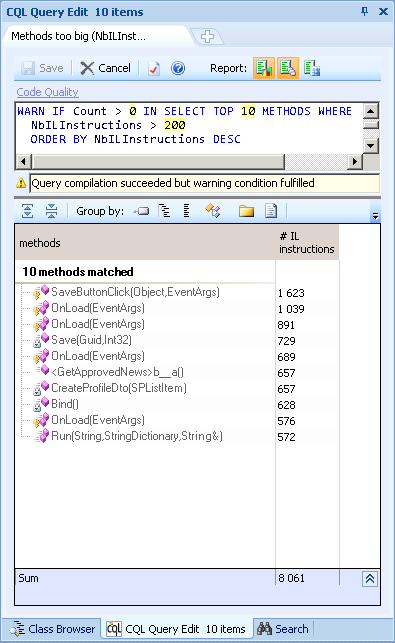
Task: Group results by flat list icon
Action: coord(186,211)
